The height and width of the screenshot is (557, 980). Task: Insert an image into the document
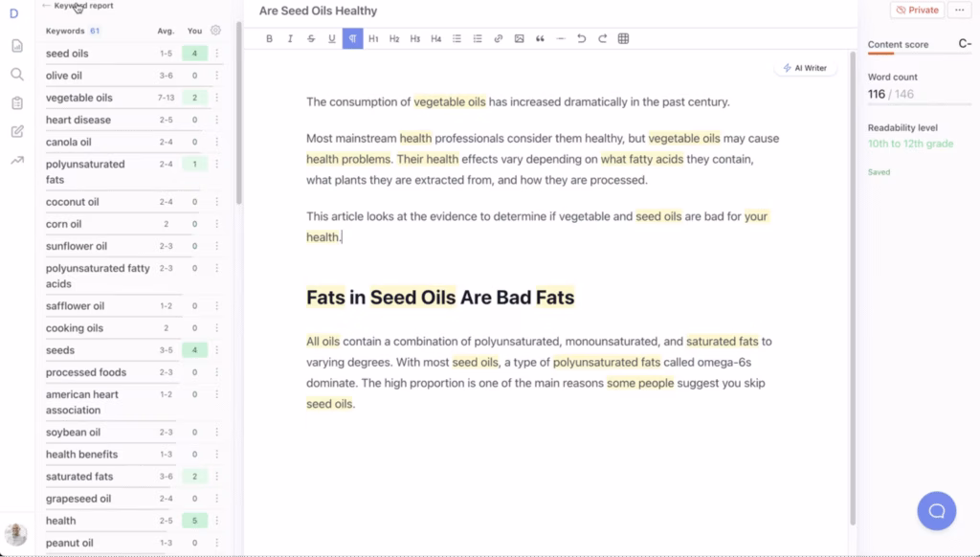click(519, 38)
